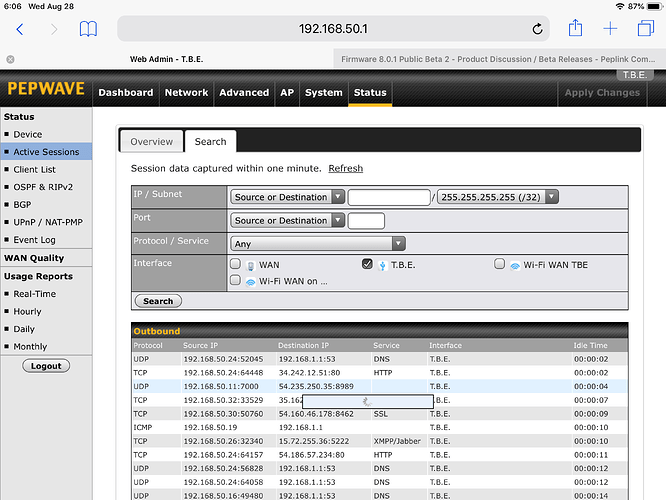
Task: Click the Refresh link
Action: point(345,168)
